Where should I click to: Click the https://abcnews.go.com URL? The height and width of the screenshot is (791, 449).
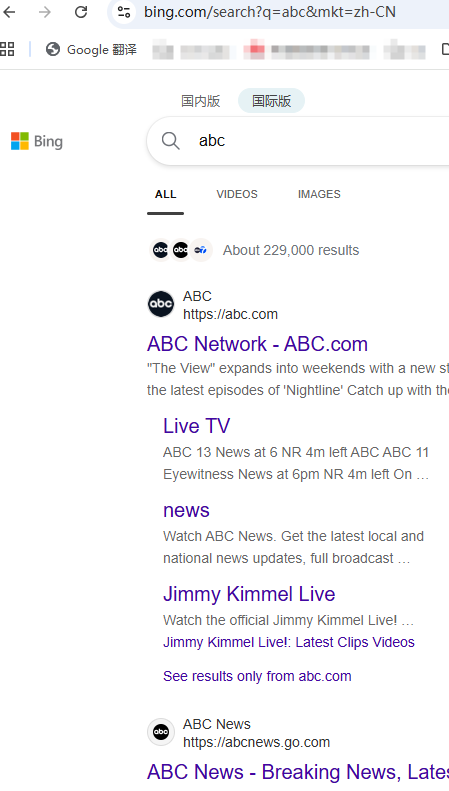pyautogui.click(x=256, y=743)
